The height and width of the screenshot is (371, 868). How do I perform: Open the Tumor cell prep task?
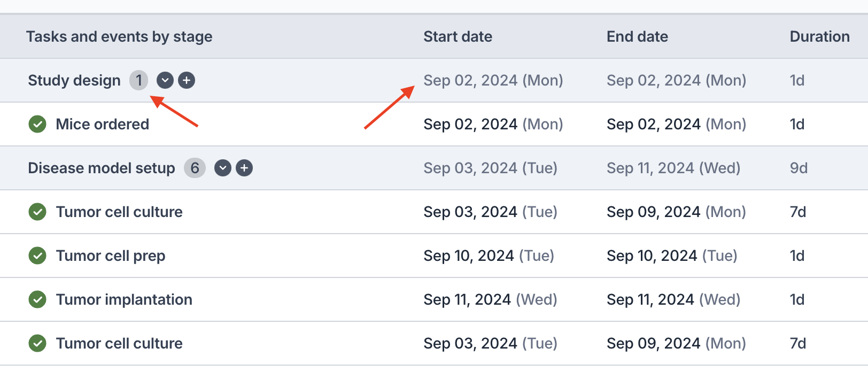[x=111, y=256]
